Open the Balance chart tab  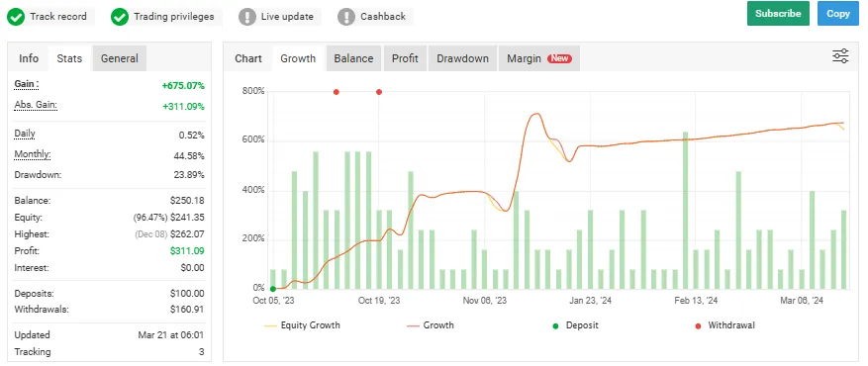353,58
